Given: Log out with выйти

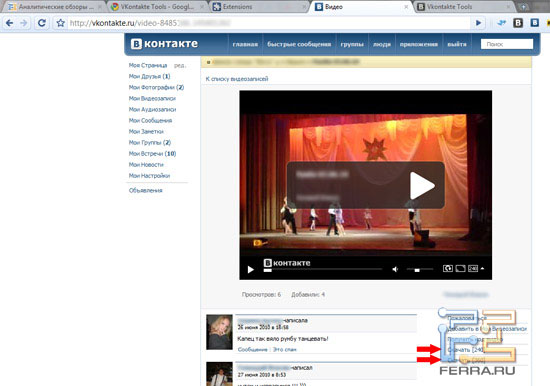Looking at the screenshot, I should 457,44.
